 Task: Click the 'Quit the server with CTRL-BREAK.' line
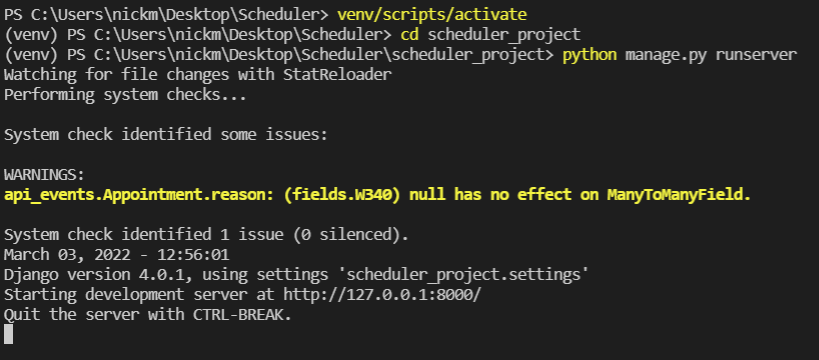(x=148, y=315)
